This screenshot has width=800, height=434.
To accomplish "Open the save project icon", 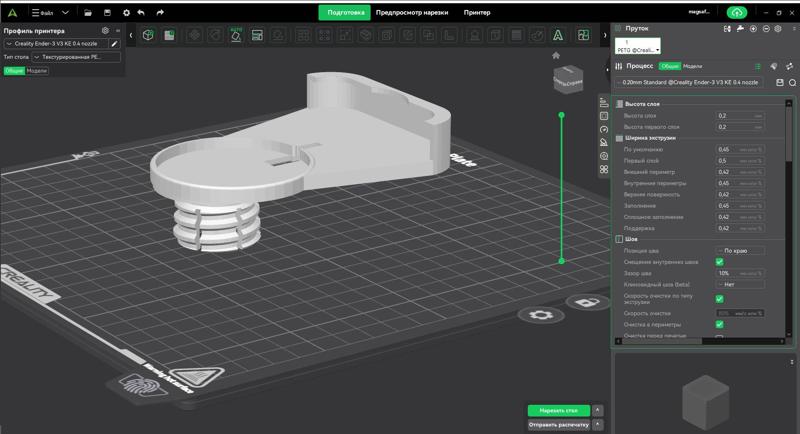I will 106,13.
